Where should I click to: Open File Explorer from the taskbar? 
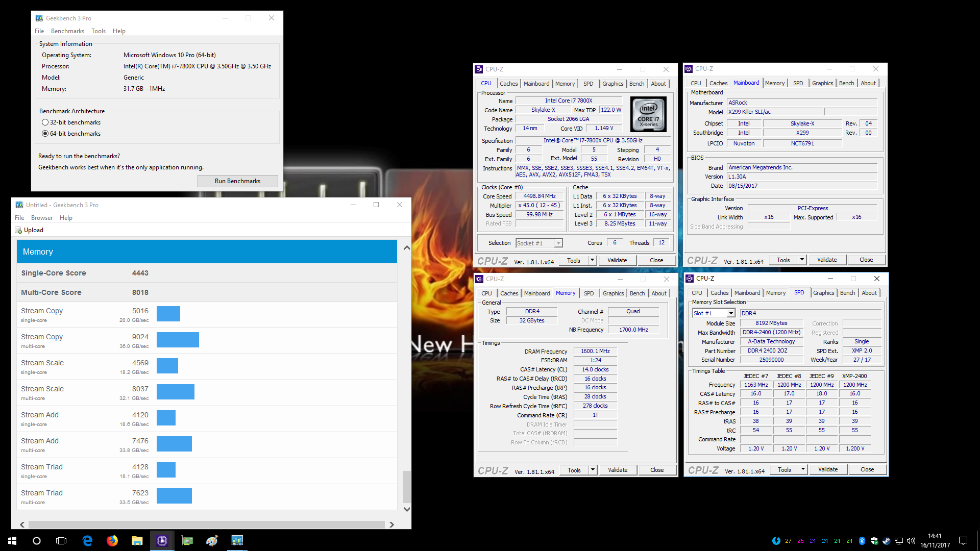(137, 541)
